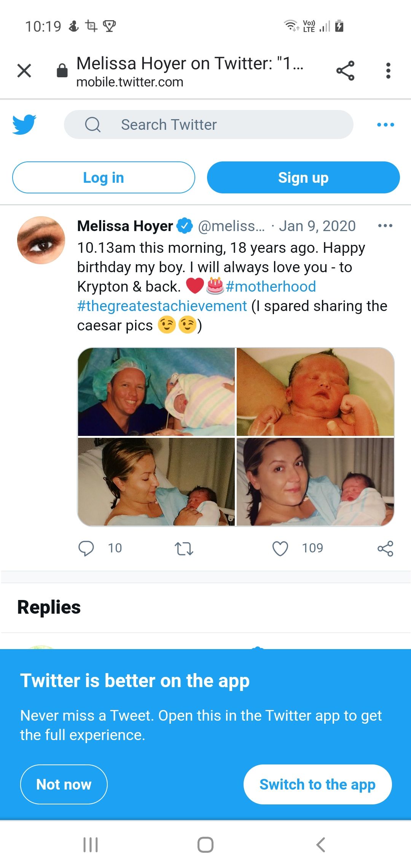Open the reply comment icon

86,549
